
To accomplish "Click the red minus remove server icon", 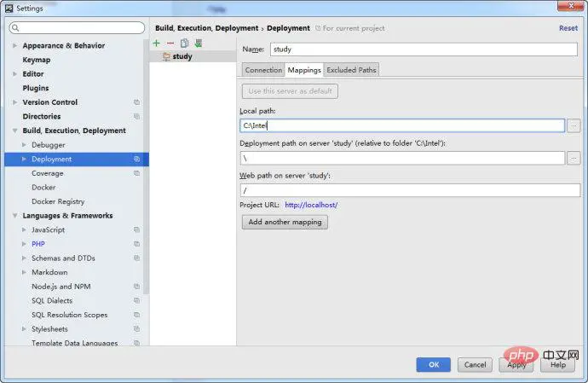I will click(170, 43).
